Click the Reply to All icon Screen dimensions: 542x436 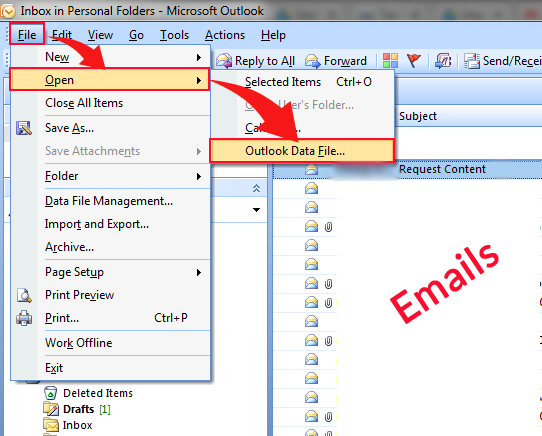[x=224, y=61]
